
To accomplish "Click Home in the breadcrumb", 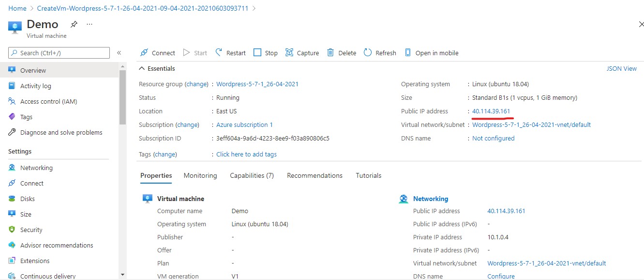I will point(17,8).
